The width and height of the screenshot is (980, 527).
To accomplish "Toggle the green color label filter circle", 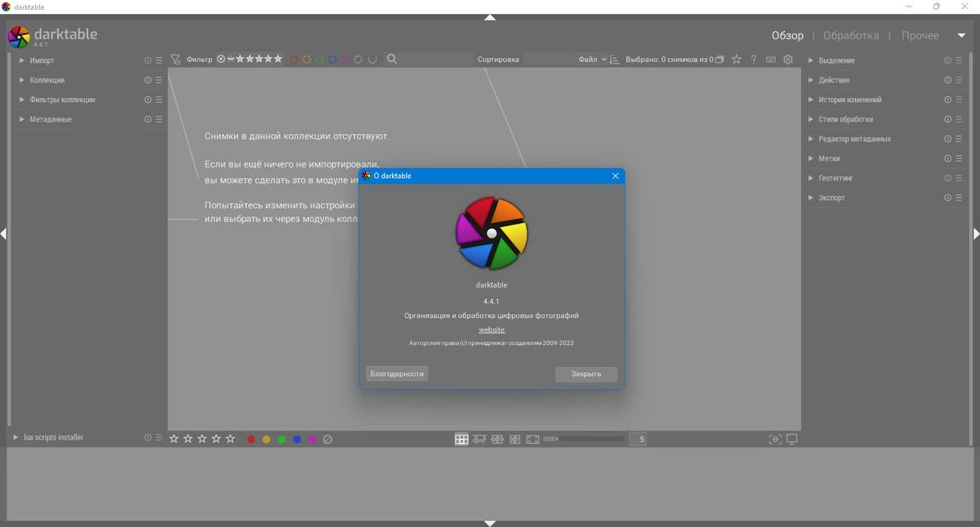I will point(320,60).
